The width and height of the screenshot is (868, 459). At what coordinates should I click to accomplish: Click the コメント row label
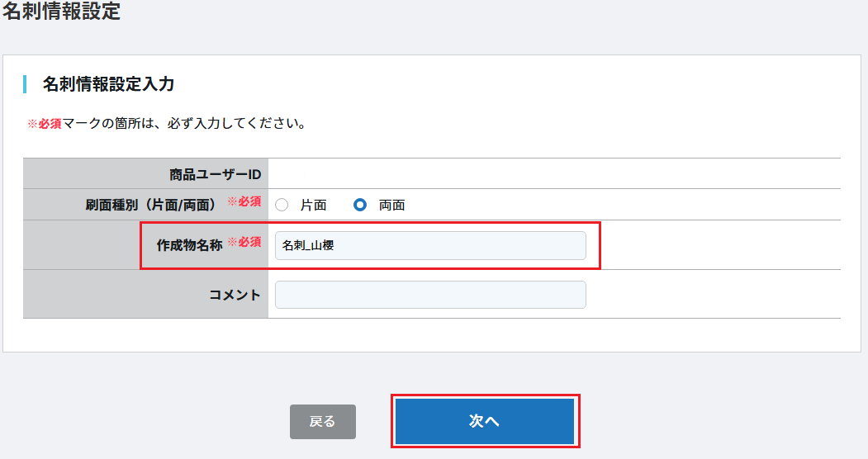(x=235, y=295)
